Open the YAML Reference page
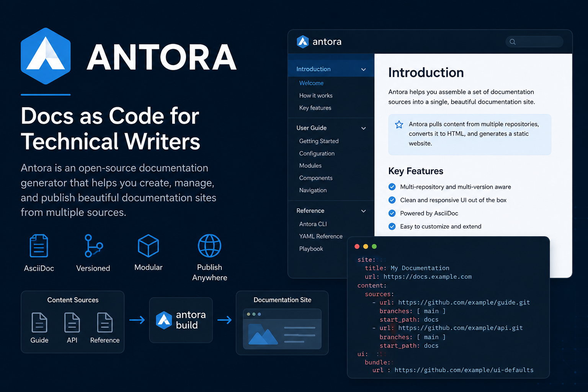 click(321, 236)
